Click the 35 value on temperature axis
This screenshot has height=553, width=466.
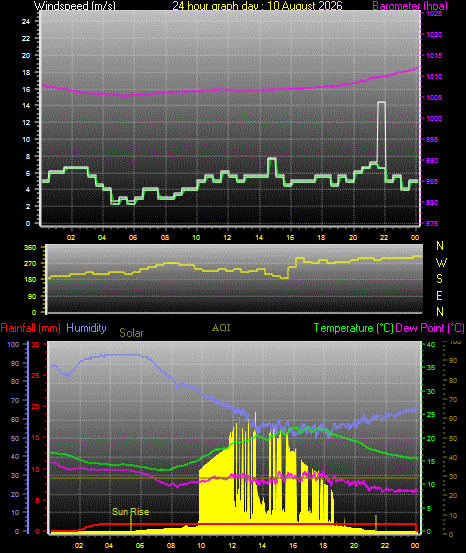click(431, 367)
